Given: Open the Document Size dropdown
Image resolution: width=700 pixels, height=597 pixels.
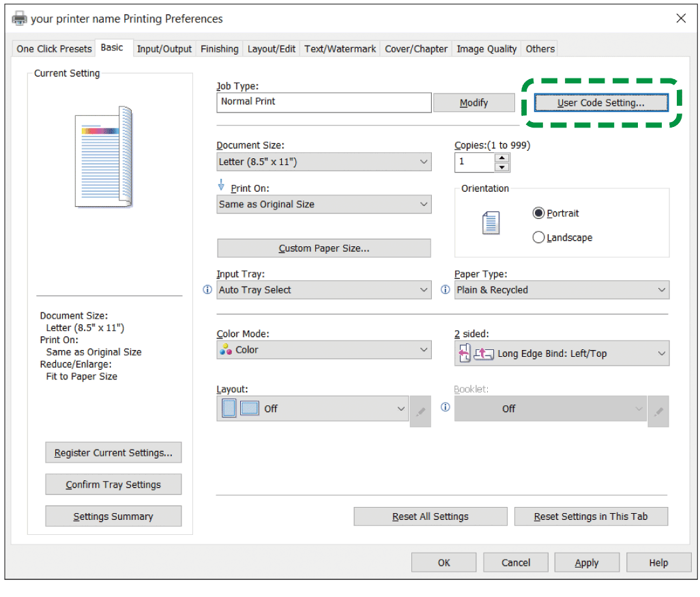Looking at the screenshot, I should coord(323,162).
